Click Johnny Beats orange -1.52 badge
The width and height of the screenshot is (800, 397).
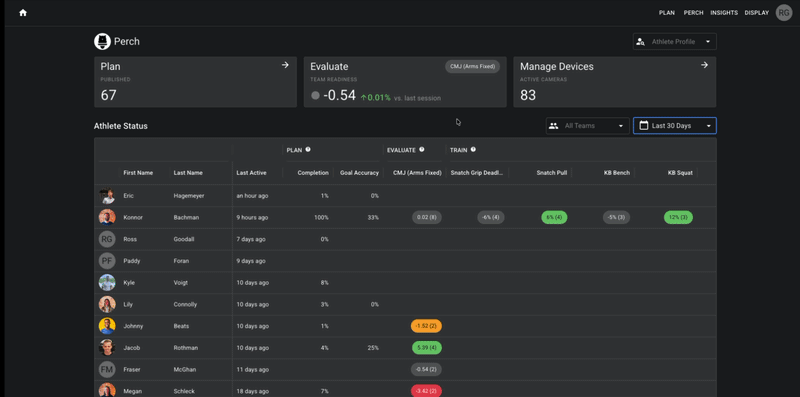click(426, 326)
